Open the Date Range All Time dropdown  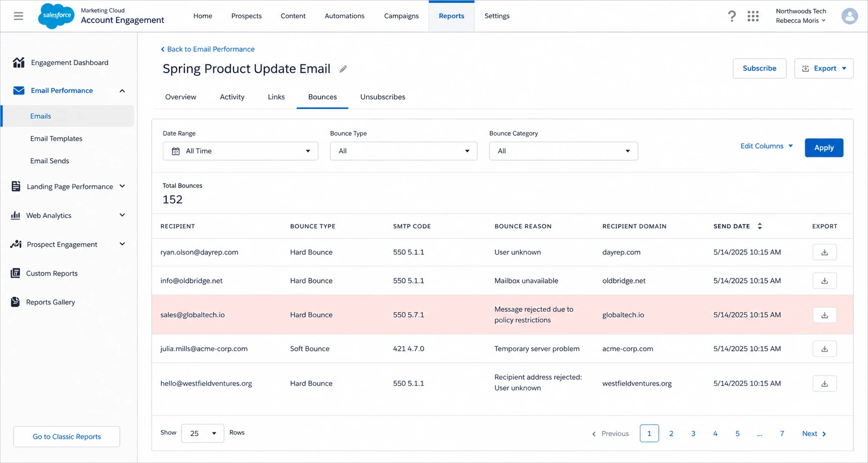[240, 151]
